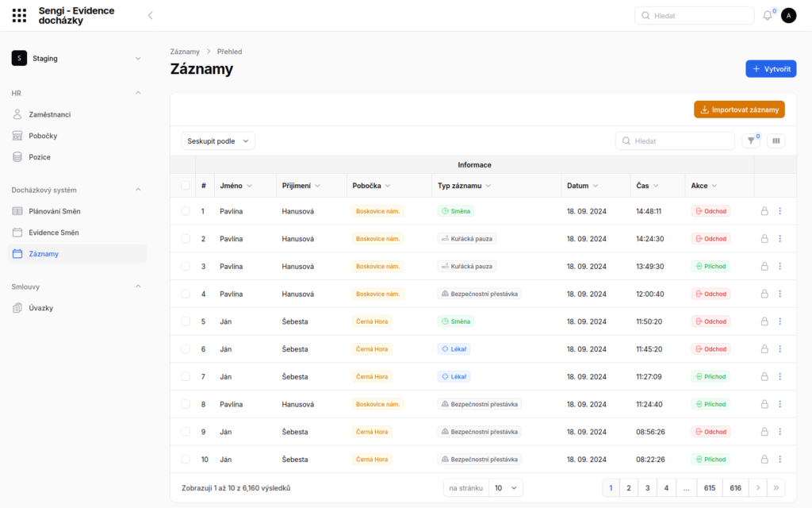Screen dimensions: 812x508
Task: Click the Vytvořit button
Action: coord(770,69)
